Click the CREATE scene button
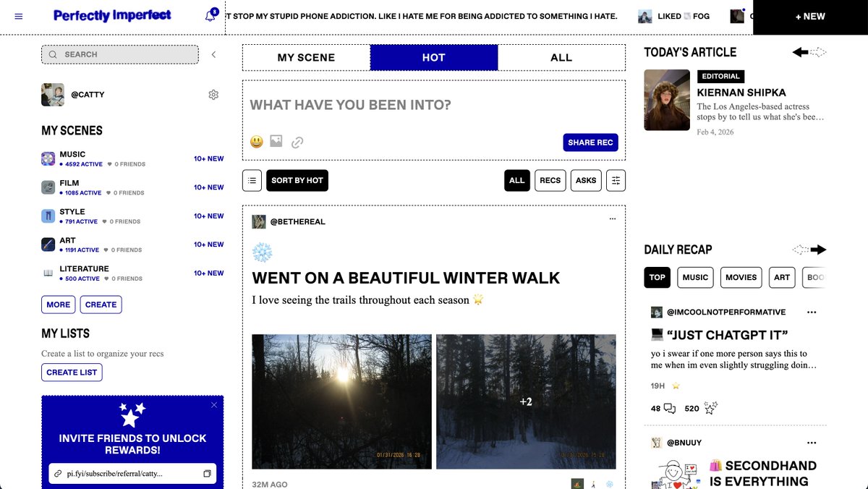Viewport: 868px width, 489px height. 101,305
